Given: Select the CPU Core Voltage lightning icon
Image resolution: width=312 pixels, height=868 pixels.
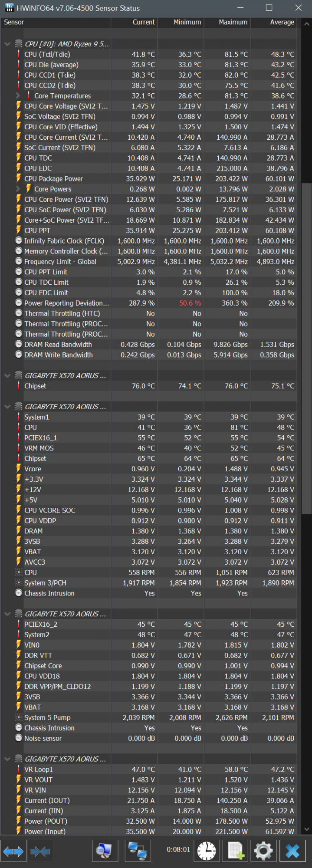Looking at the screenshot, I should coord(19,106).
